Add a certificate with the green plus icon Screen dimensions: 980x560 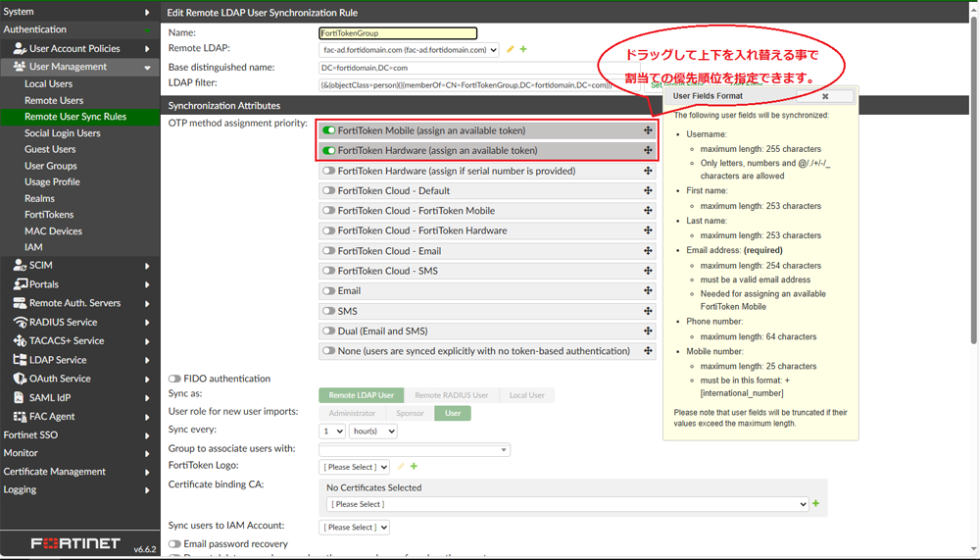tap(816, 504)
